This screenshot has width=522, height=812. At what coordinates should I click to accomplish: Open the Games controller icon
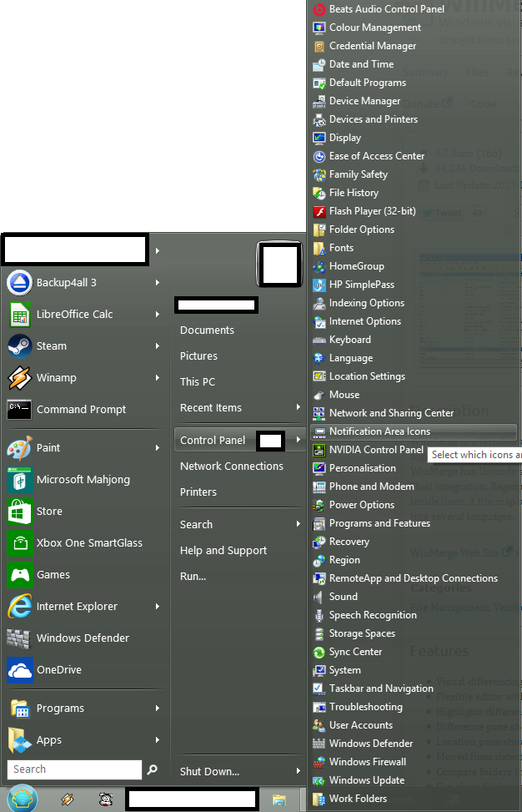[20, 575]
